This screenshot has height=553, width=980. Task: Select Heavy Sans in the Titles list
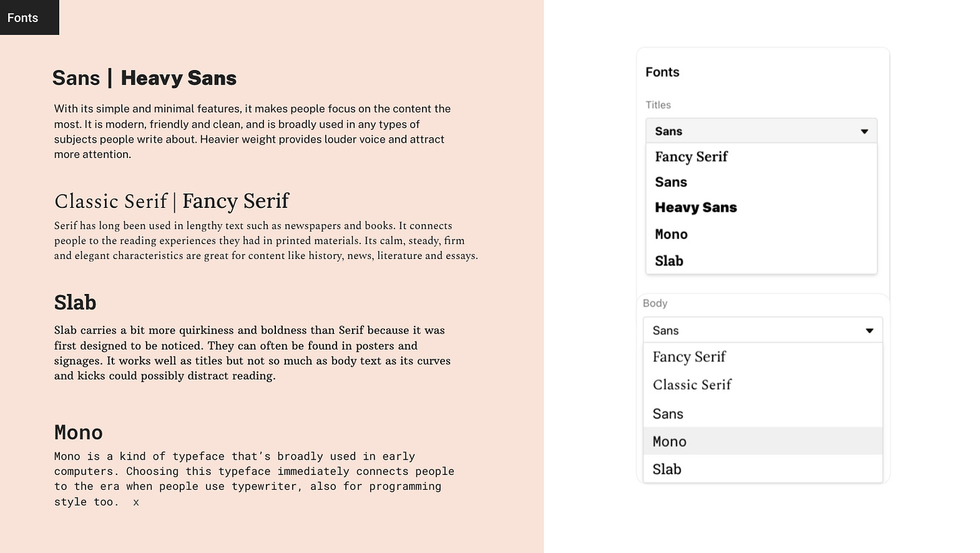(696, 208)
